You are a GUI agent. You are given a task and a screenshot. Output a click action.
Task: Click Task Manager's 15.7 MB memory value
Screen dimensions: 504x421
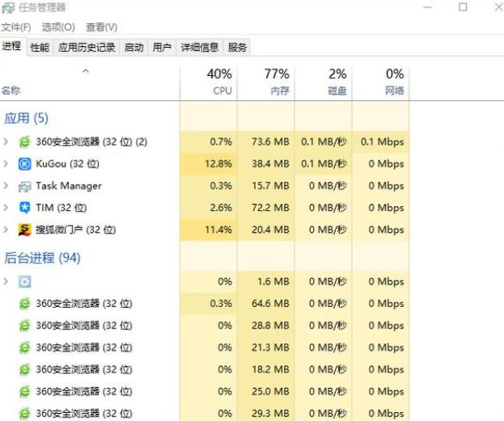270,186
